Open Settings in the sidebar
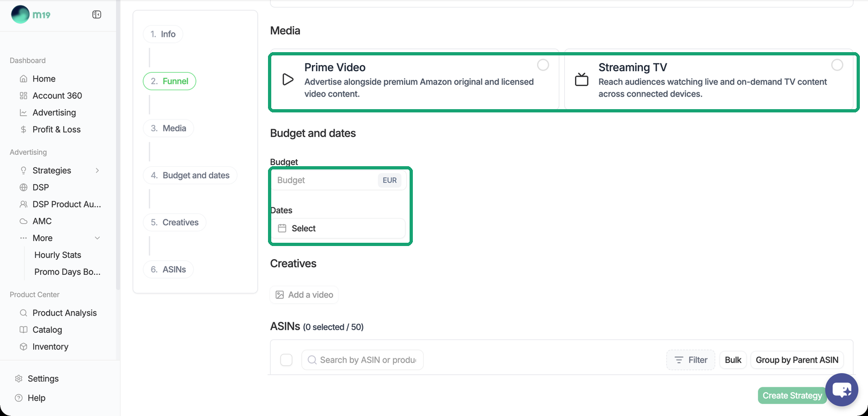The height and width of the screenshot is (416, 868). (43, 379)
